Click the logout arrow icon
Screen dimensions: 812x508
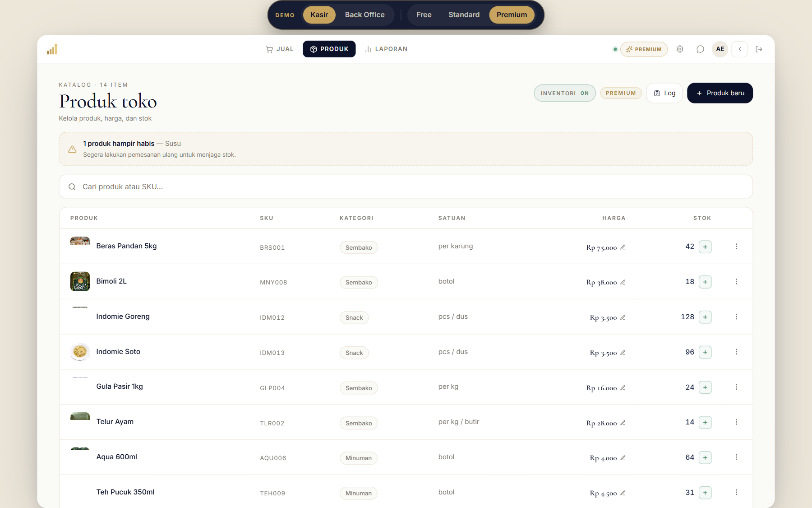click(x=759, y=49)
